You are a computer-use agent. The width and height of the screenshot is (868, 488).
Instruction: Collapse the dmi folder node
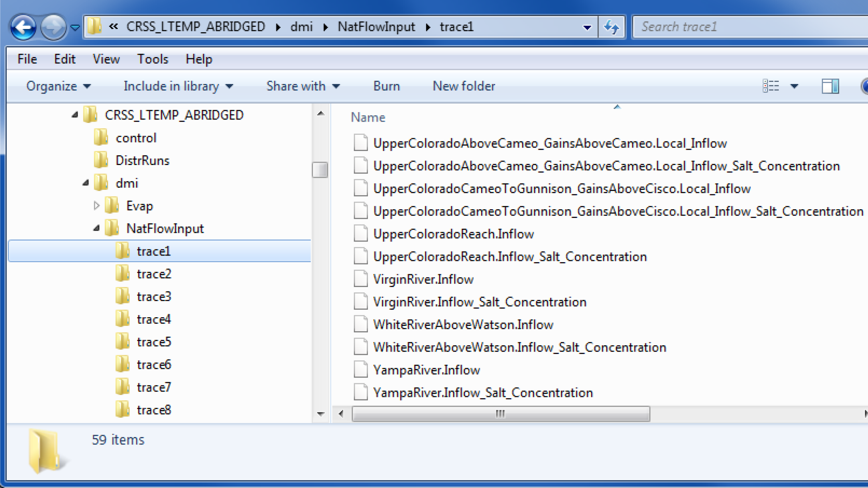point(86,183)
